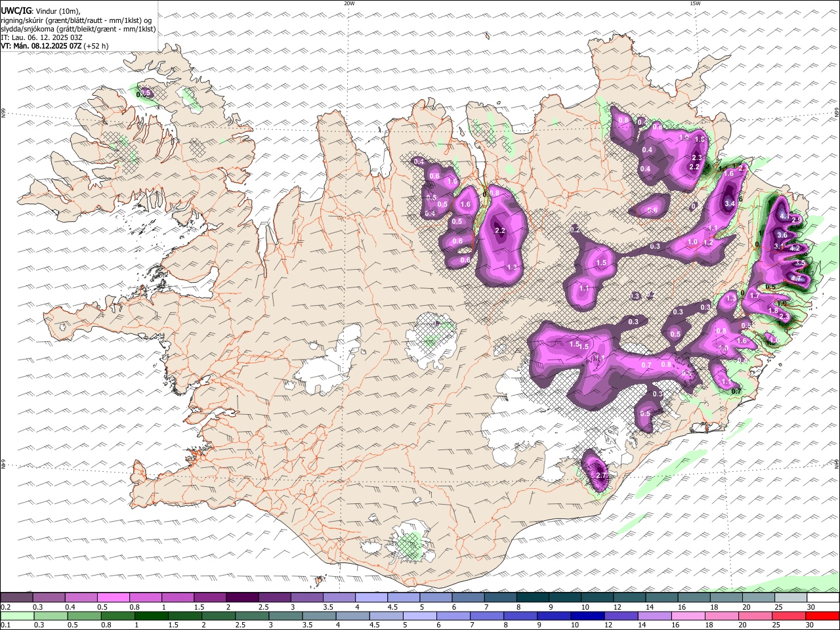Click the light pink 16–18 rain legend swatch
The image size is (840, 630).
click(687, 616)
